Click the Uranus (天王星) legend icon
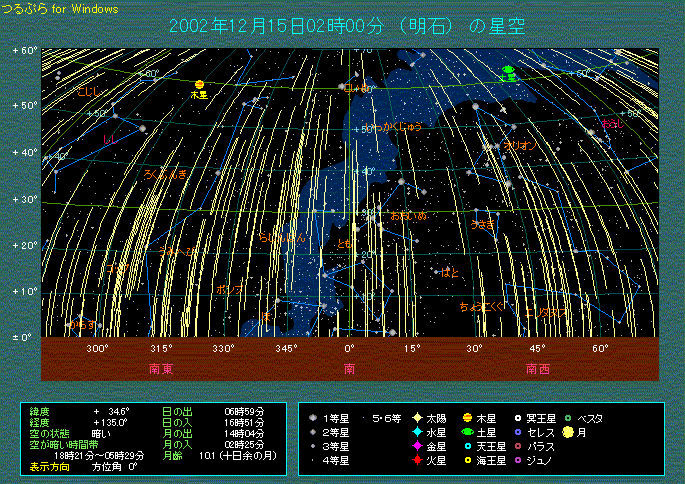The width and height of the screenshot is (685, 484). point(467,446)
